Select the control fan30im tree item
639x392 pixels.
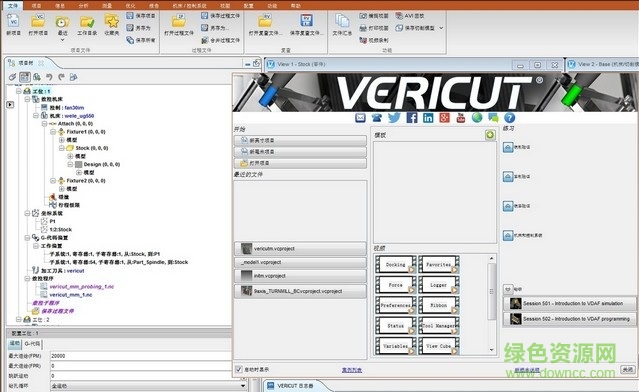point(67,108)
